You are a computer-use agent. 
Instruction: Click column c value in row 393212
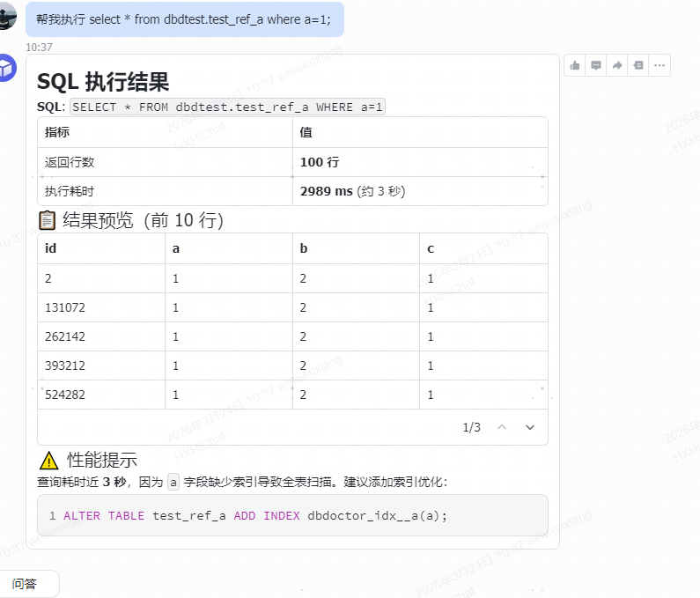coord(431,365)
